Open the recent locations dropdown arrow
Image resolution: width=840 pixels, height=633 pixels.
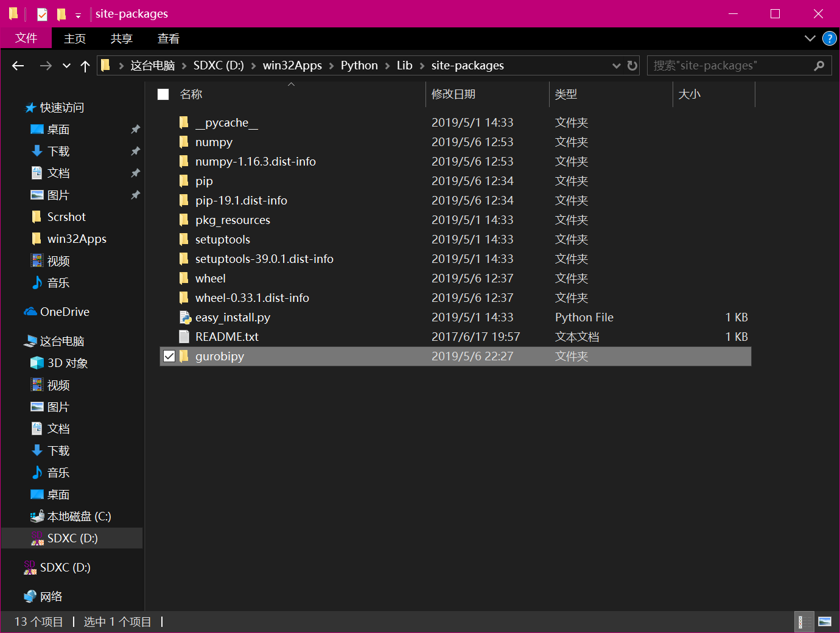[66, 66]
